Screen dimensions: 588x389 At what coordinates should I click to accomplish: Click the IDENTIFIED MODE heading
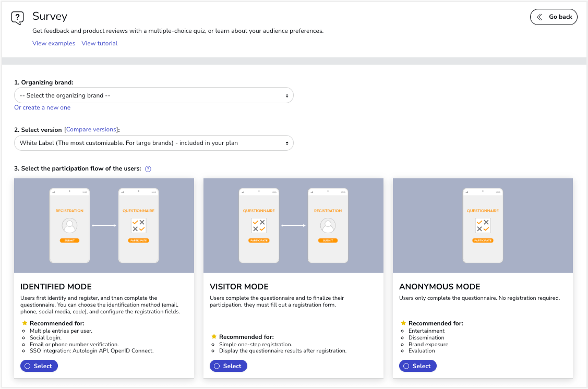coord(56,287)
